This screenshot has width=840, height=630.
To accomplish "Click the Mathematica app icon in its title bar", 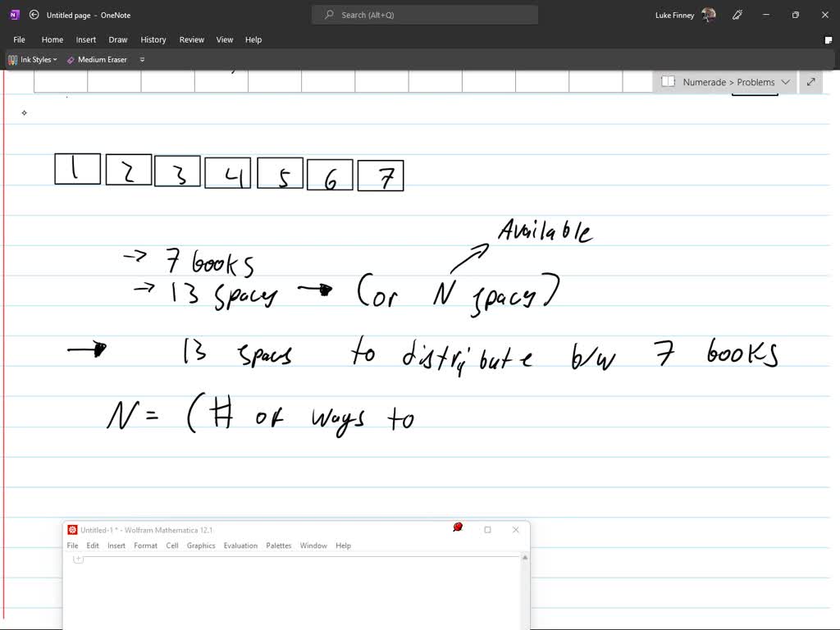I will click(x=72, y=530).
